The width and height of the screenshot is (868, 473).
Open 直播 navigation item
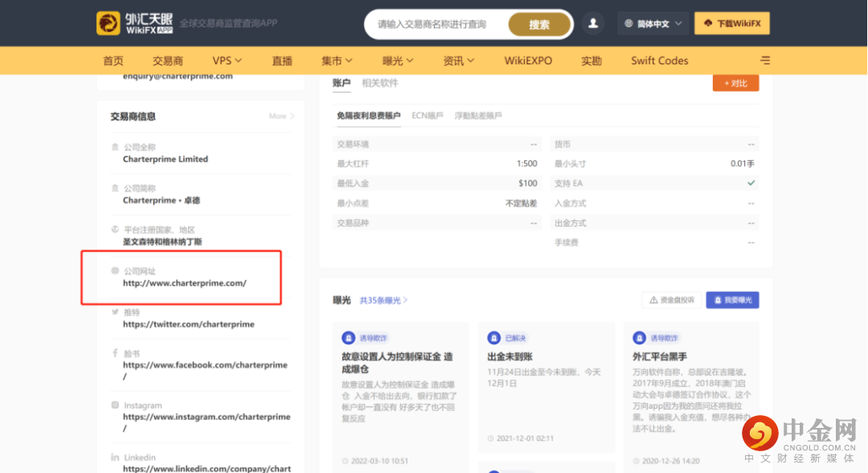pyautogui.click(x=282, y=60)
